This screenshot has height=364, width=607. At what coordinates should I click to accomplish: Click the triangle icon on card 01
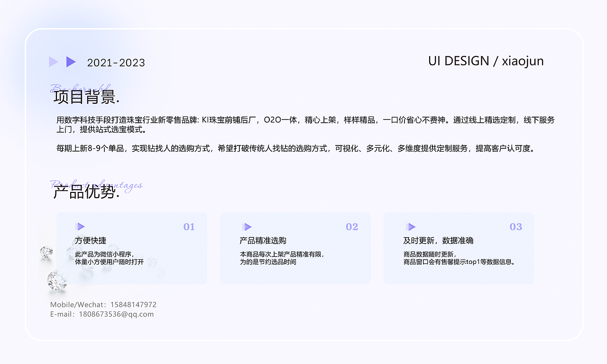[x=81, y=227]
